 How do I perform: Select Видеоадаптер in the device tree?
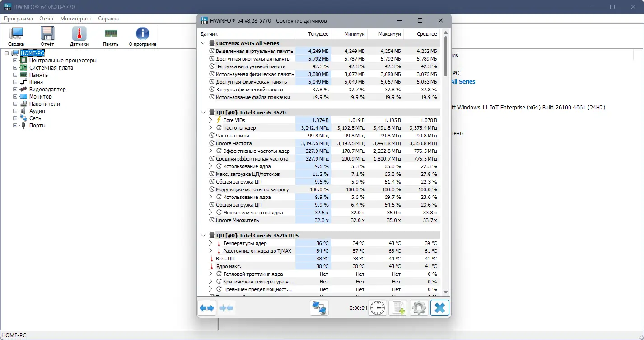(47, 90)
